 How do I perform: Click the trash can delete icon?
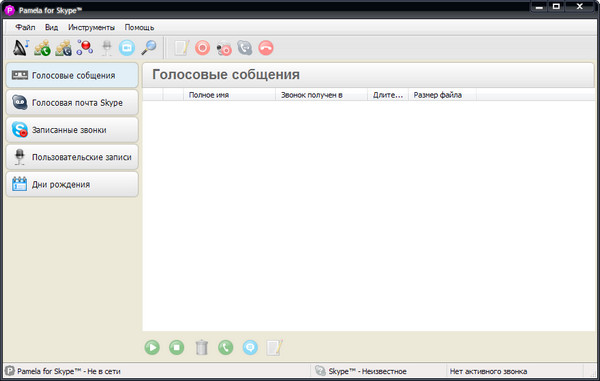pyautogui.click(x=202, y=347)
